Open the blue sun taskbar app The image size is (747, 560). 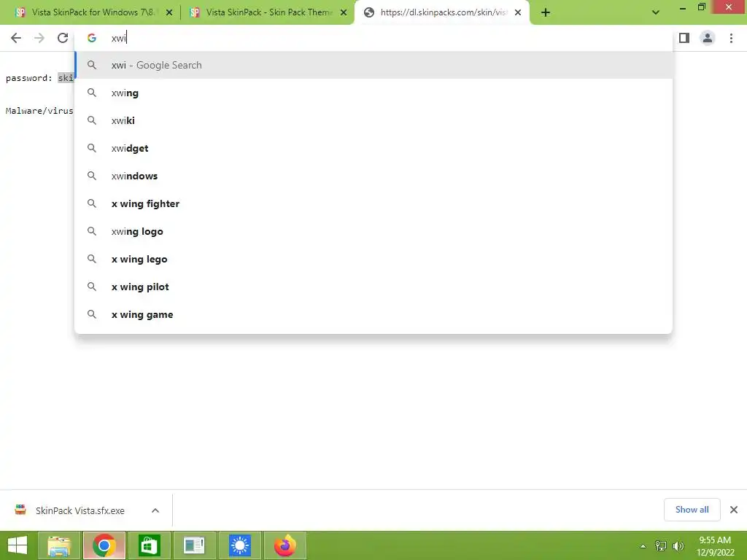(239, 545)
